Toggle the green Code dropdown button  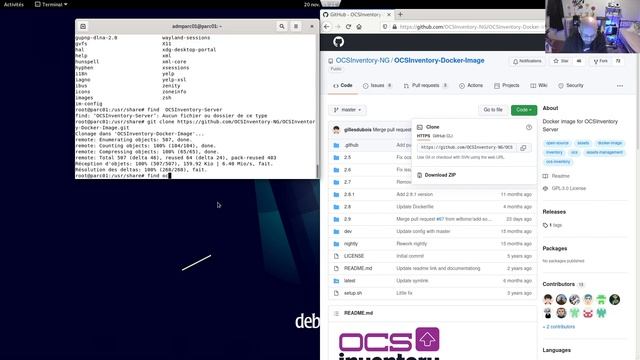(524, 110)
